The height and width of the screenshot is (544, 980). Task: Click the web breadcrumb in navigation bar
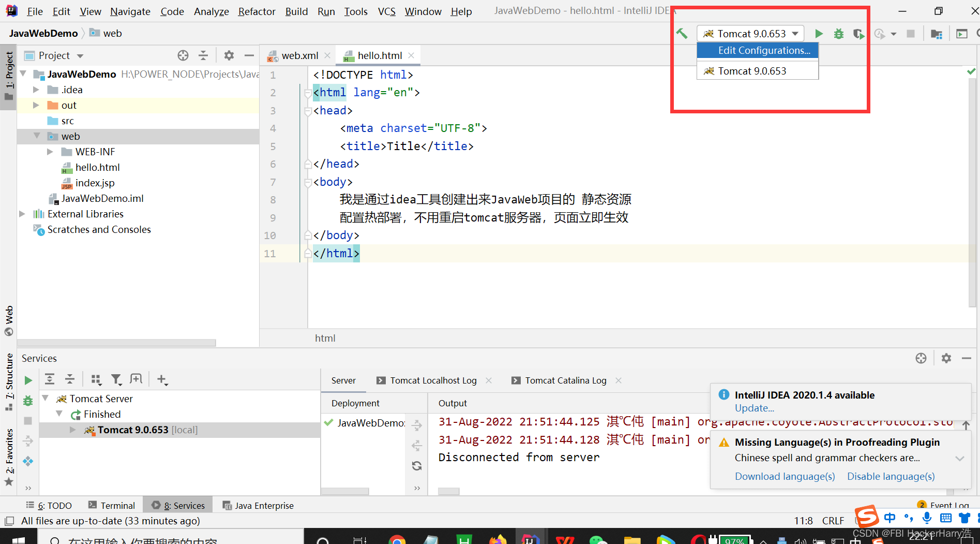pos(106,33)
